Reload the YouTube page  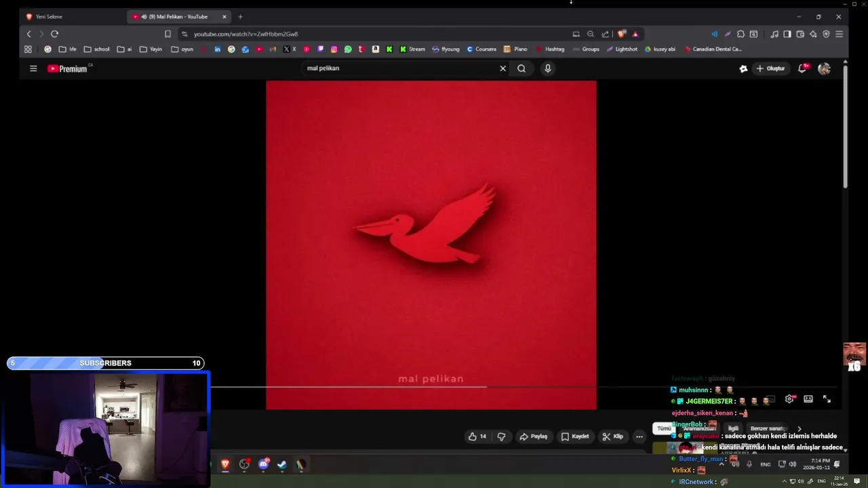[x=54, y=34]
